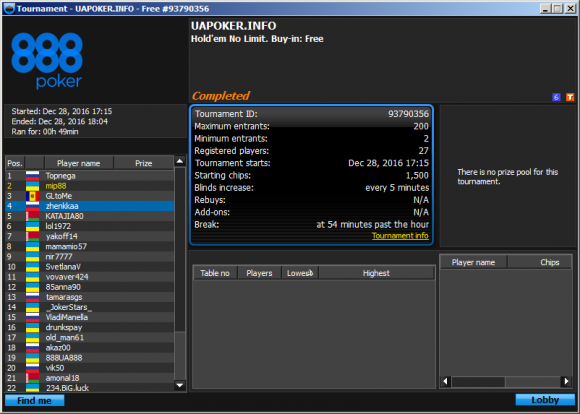Select player lol1972

pos(90,226)
